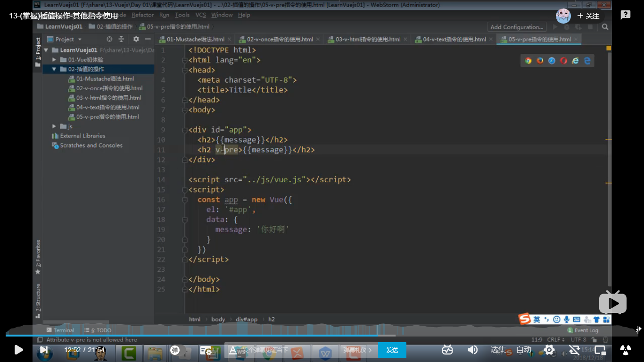Image resolution: width=644 pixels, height=362 pixels.
Task: Expand the js folder
Action: tap(54, 126)
